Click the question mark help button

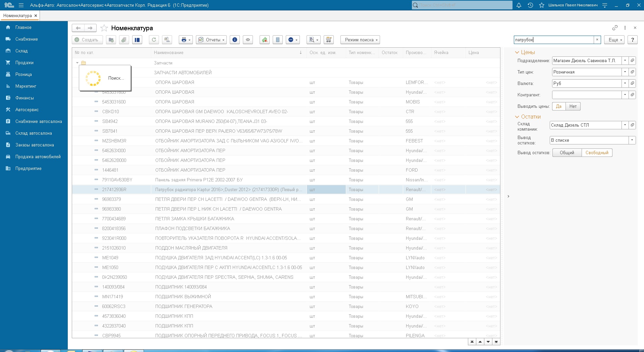coord(633,40)
